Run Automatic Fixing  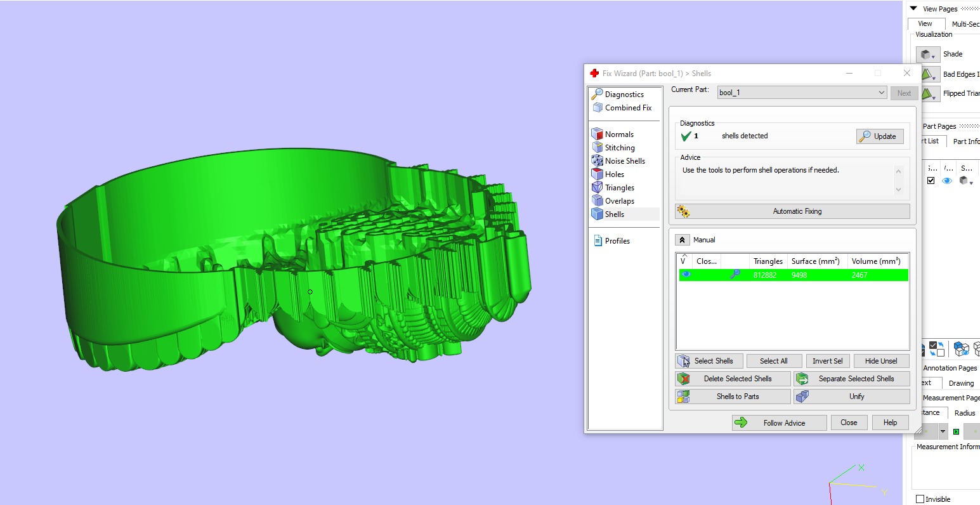click(x=792, y=211)
